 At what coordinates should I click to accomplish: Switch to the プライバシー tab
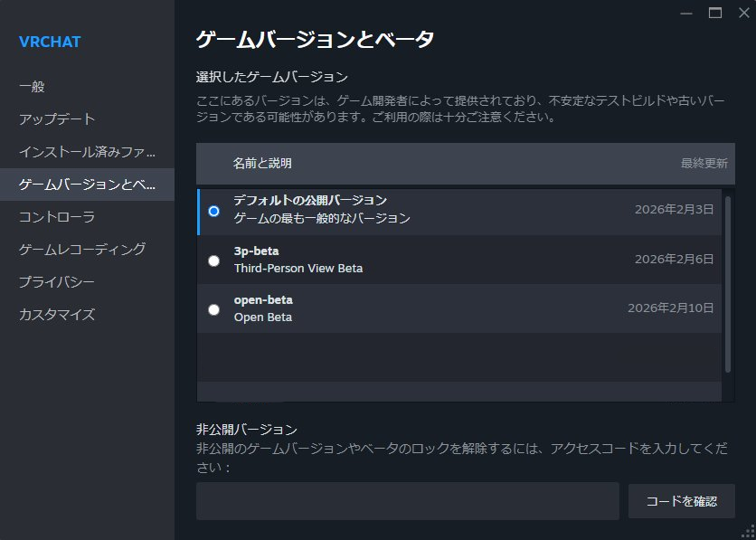pyautogui.click(x=57, y=282)
